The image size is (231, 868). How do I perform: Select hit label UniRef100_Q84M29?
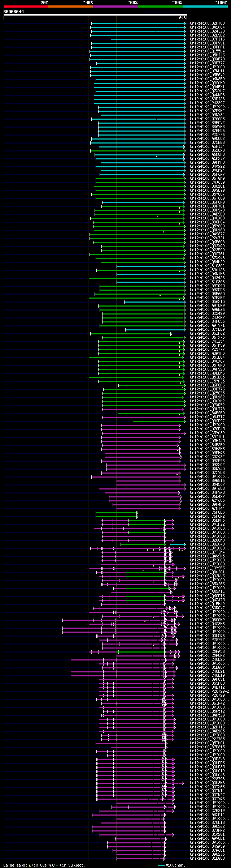point(207,262)
